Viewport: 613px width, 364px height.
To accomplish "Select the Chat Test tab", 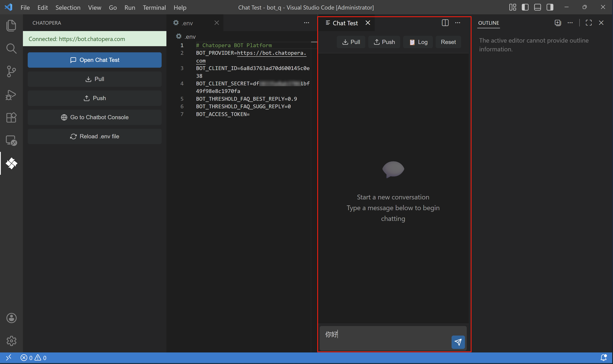I will (x=346, y=23).
